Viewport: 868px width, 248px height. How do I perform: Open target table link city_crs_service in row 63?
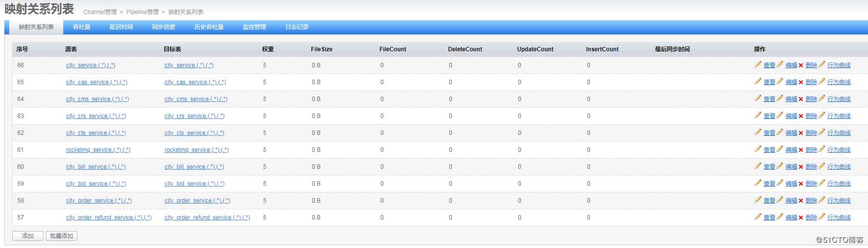point(195,116)
